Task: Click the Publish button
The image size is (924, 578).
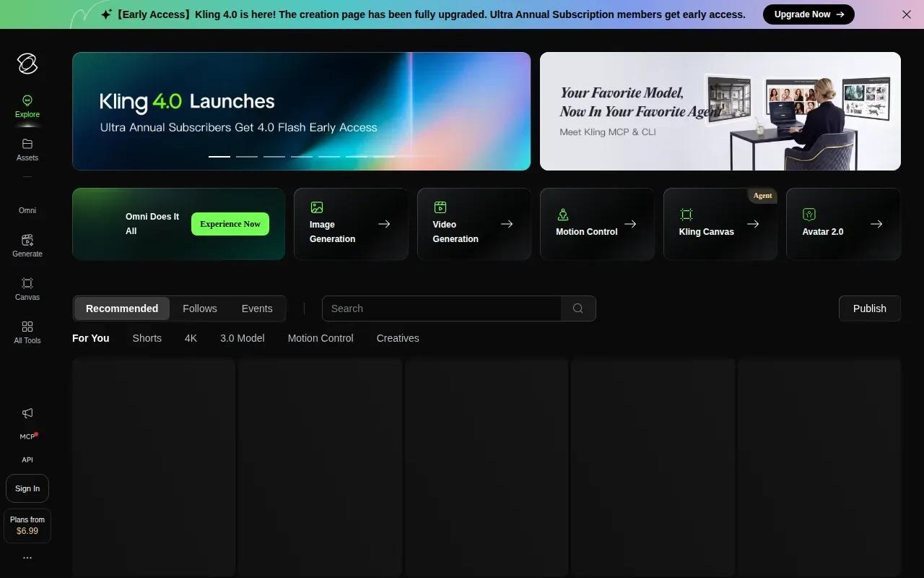Action: click(x=870, y=309)
